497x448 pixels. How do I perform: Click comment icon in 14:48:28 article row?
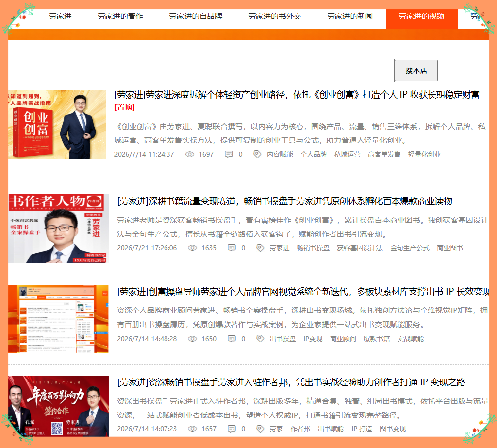point(232,339)
